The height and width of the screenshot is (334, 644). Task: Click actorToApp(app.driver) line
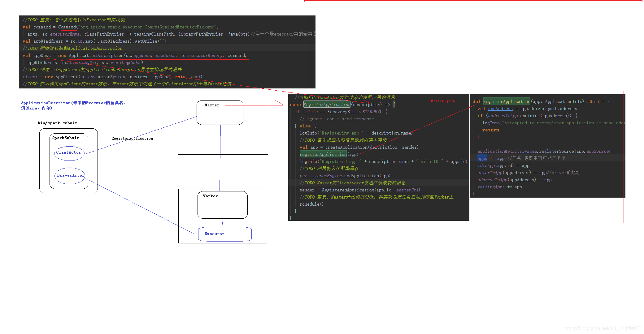tap(529, 173)
